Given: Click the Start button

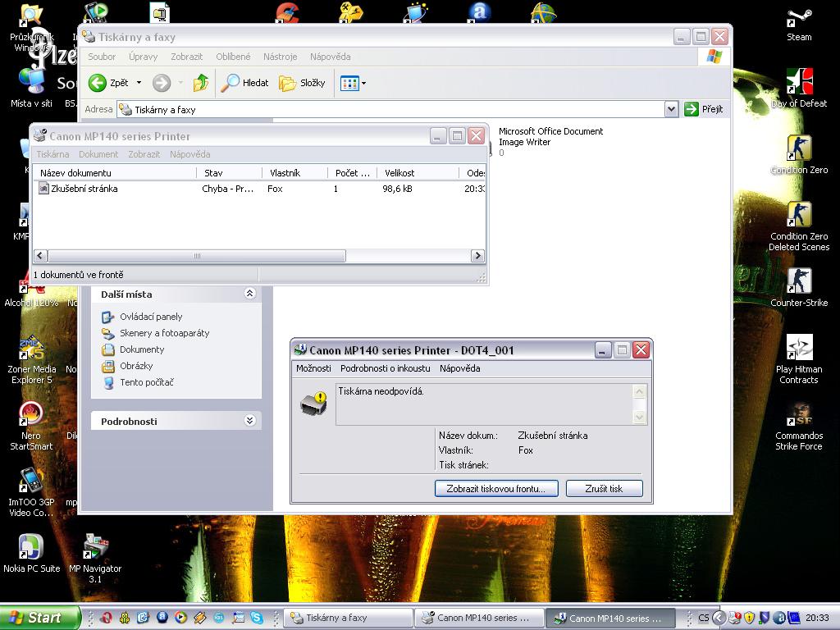Looking at the screenshot, I should (x=39, y=618).
